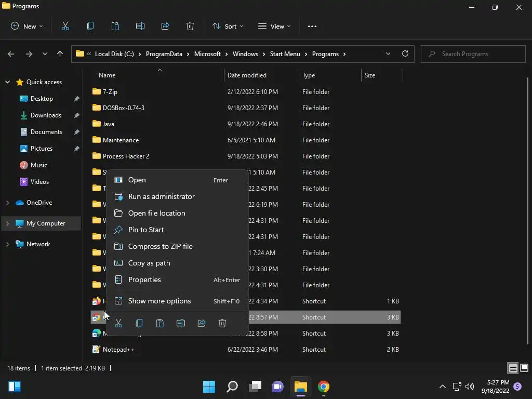Choose Run as administrator
Viewport: 532px width, 399px height.
(178, 196)
